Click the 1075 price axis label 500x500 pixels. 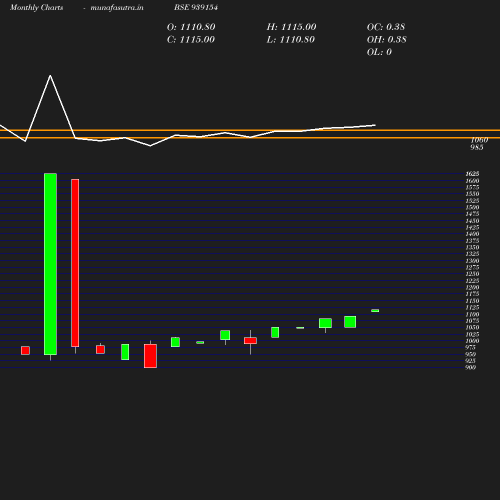point(472,321)
